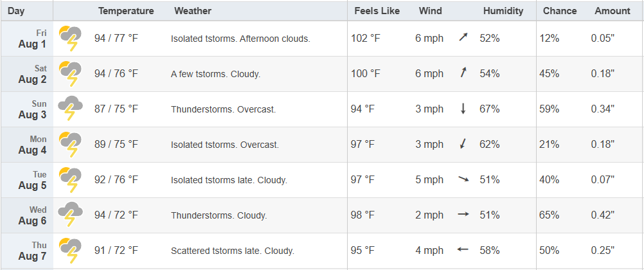Click the Thu Aug 7 weather icon
Screen dimensions: 644x270
[70, 250]
